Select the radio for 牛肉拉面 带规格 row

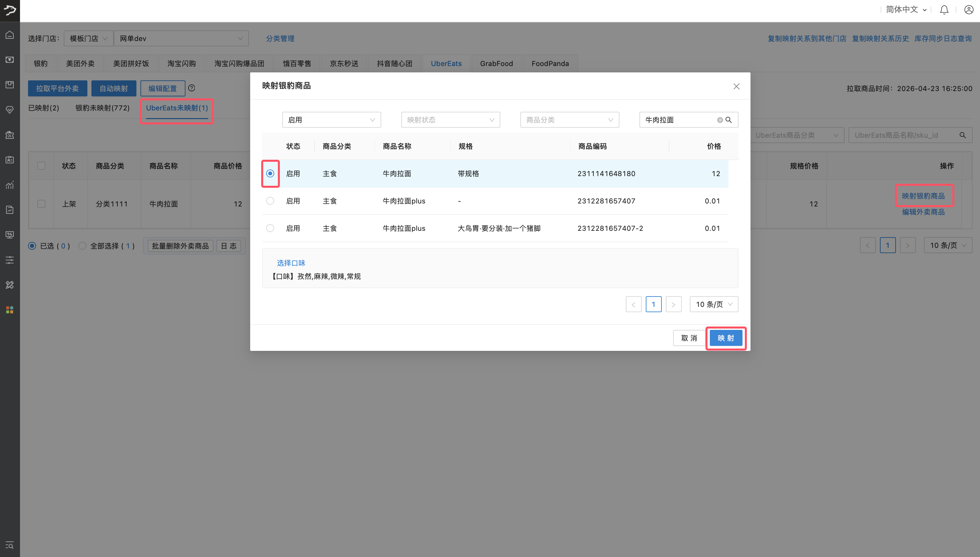coord(270,173)
